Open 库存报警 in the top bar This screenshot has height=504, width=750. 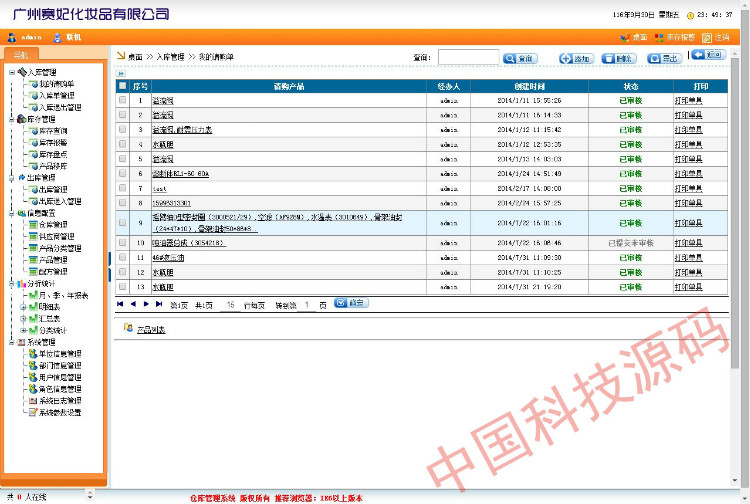[675, 37]
